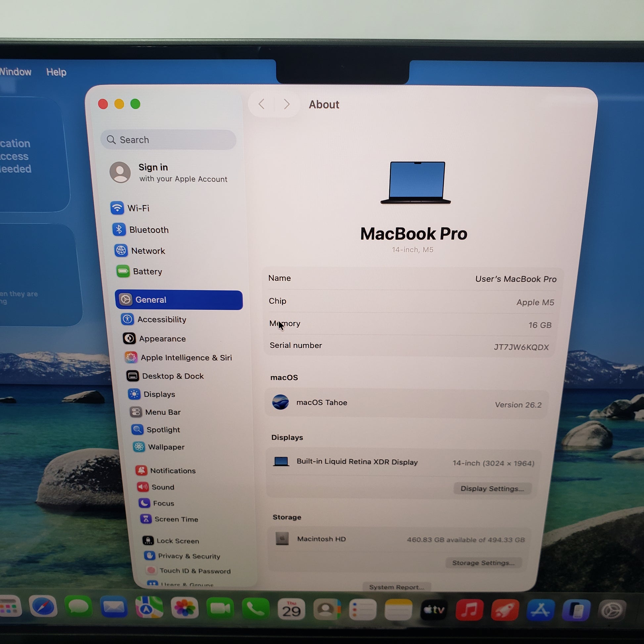Select Bluetooth in the sidebar
This screenshot has height=644, width=644.
click(x=148, y=230)
